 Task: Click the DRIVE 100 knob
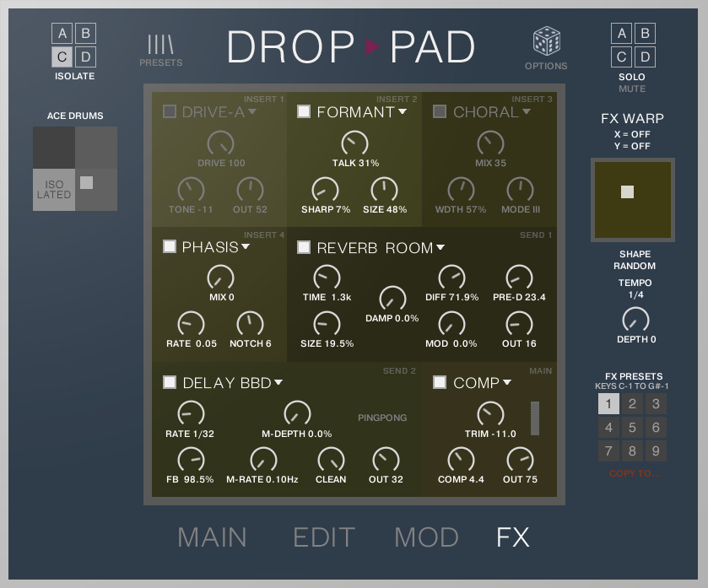(220, 143)
